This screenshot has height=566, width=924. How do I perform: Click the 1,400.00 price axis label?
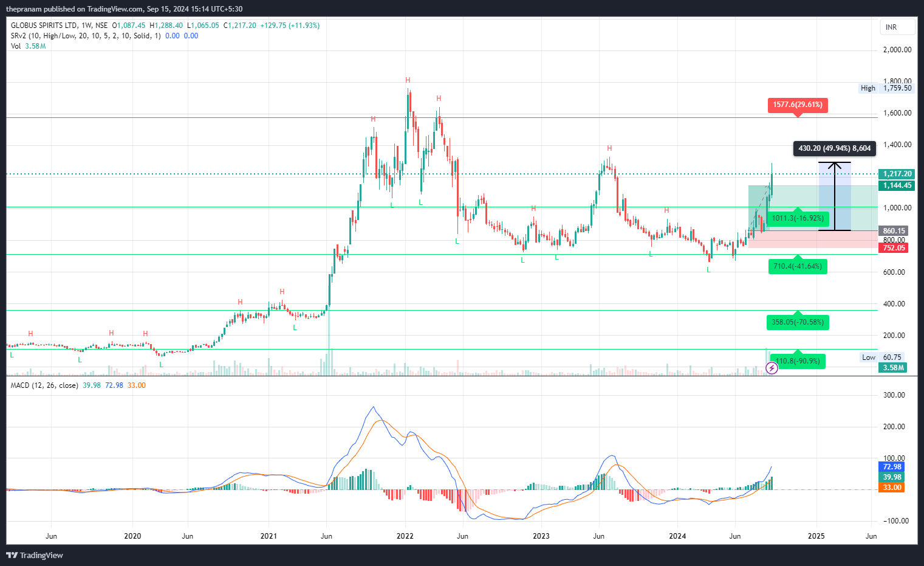(897, 145)
